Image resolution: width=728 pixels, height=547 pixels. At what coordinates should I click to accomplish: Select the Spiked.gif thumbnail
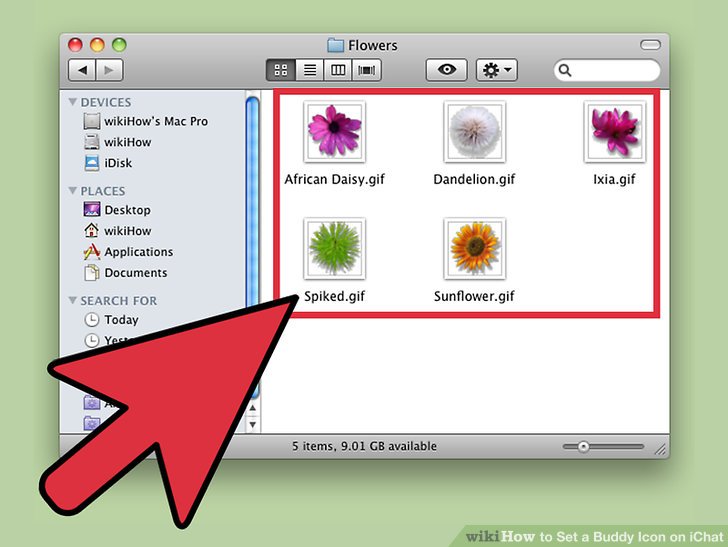click(x=334, y=248)
